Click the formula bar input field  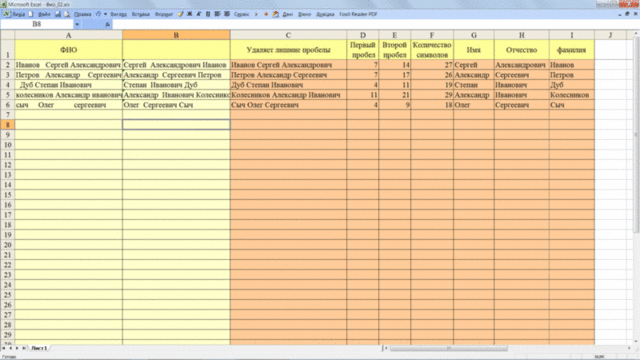point(367,24)
